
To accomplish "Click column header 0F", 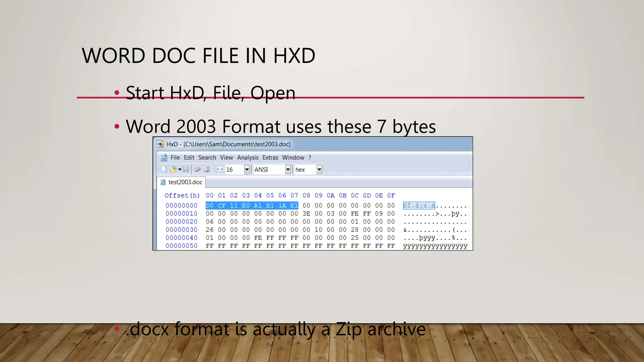I will tap(391, 195).
